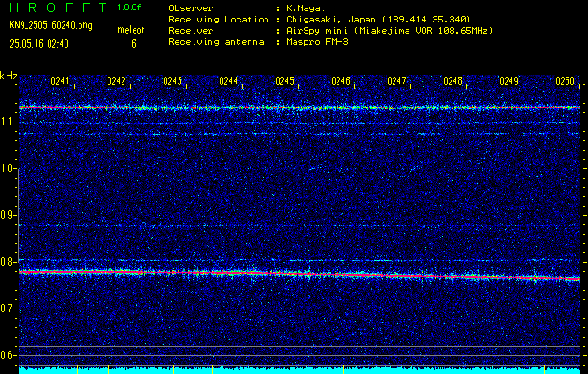Click the kHz axis unit label
This screenshot has height=374, width=588.
[8, 76]
